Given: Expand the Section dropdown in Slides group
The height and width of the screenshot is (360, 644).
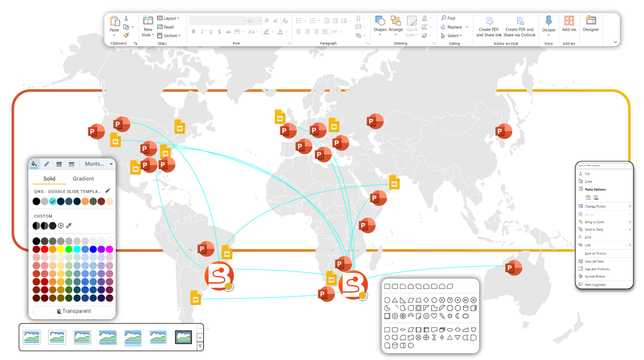Looking at the screenshot, I should coord(168,35).
